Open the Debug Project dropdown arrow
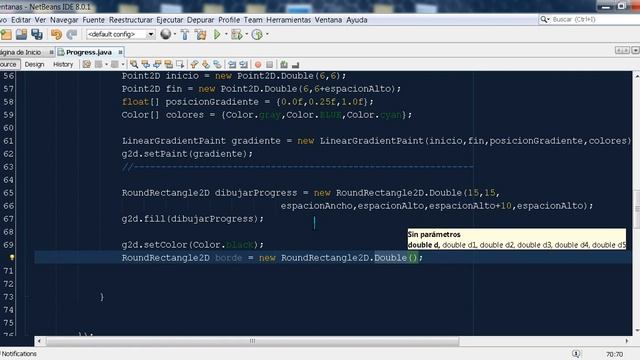 tap(247, 34)
